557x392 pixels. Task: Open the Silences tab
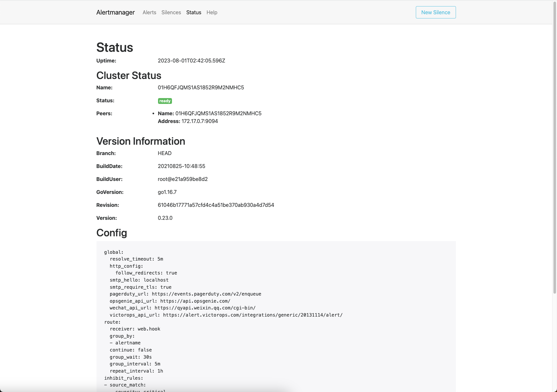tap(171, 12)
